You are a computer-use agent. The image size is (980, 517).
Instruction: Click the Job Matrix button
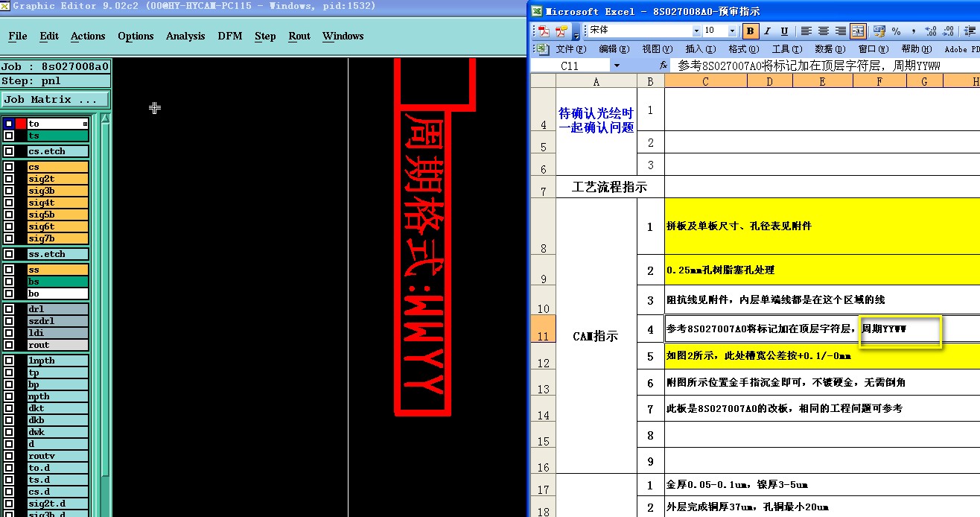[x=55, y=100]
